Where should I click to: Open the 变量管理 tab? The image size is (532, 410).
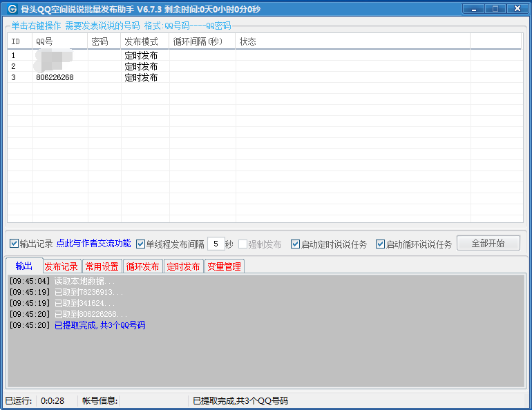(x=224, y=266)
